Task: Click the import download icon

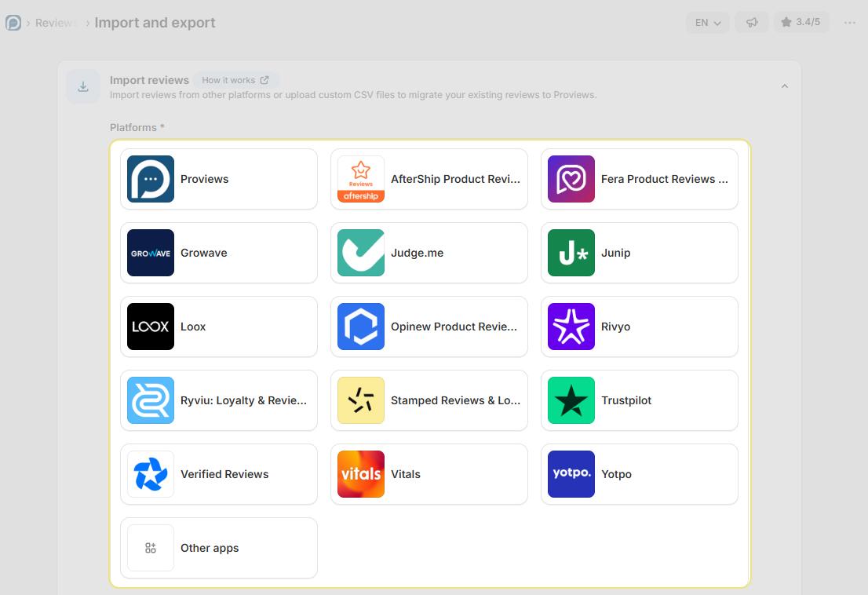Action: (x=83, y=87)
